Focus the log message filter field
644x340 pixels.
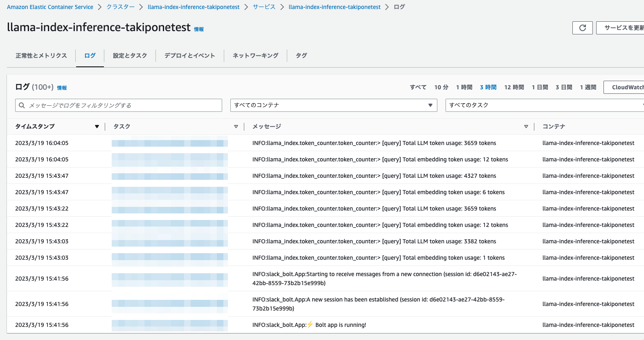coord(119,105)
